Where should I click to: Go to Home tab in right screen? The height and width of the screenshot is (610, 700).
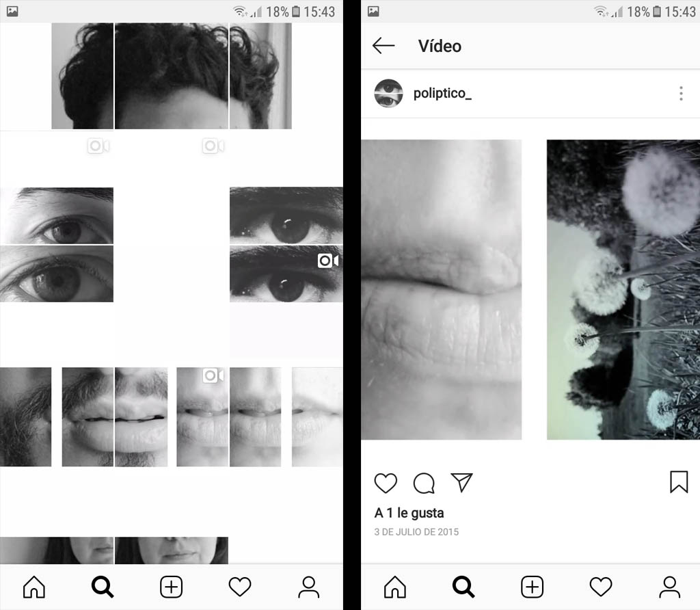pyautogui.click(x=394, y=587)
